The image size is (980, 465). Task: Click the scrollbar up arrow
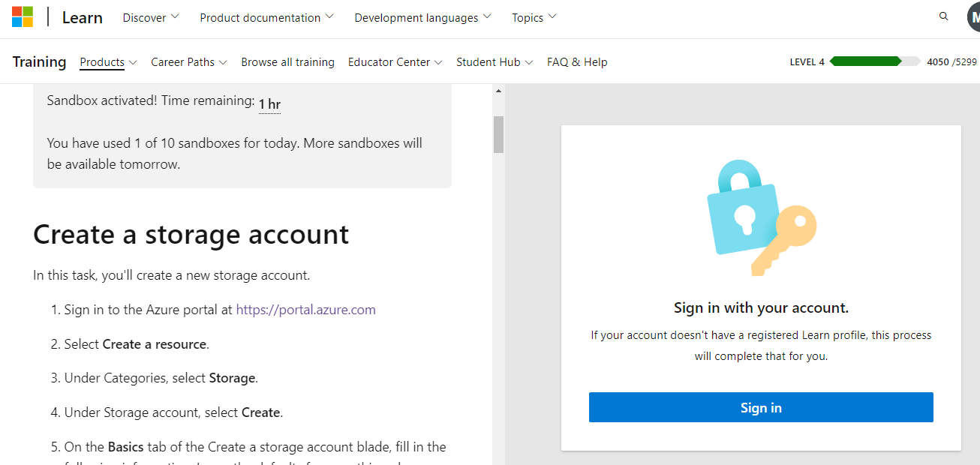pyautogui.click(x=498, y=91)
